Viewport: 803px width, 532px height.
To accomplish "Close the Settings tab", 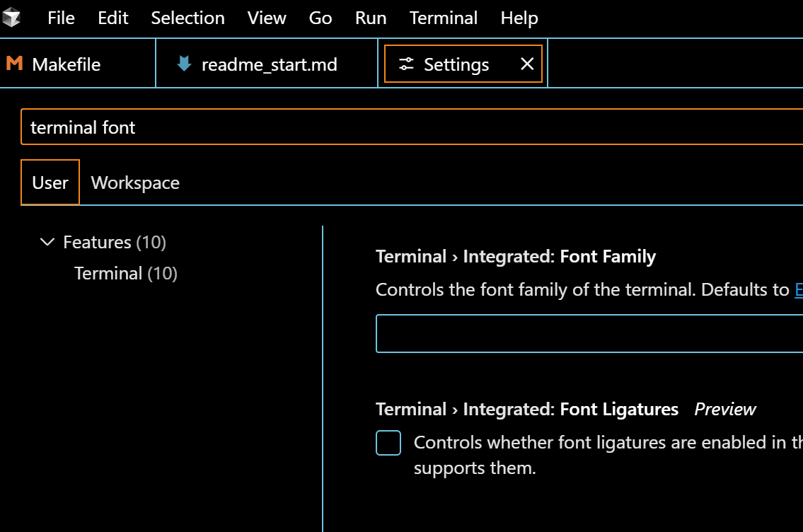I will [527, 64].
